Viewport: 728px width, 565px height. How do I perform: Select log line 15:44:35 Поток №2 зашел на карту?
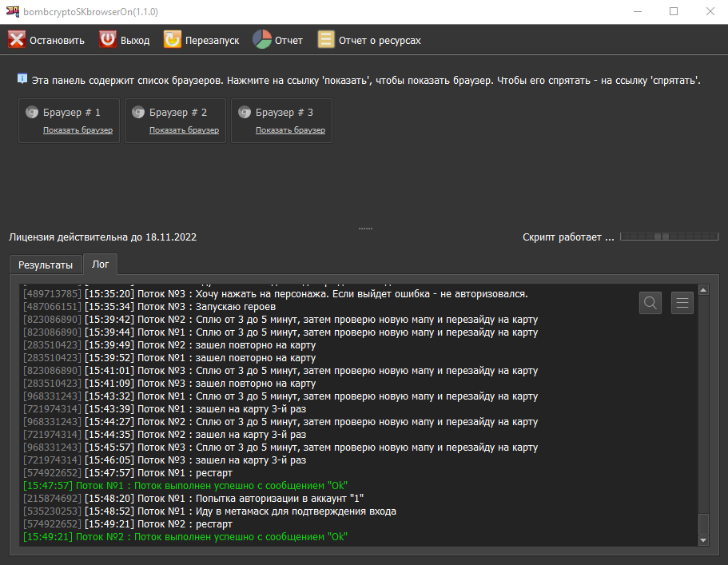(x=165, y=435)
